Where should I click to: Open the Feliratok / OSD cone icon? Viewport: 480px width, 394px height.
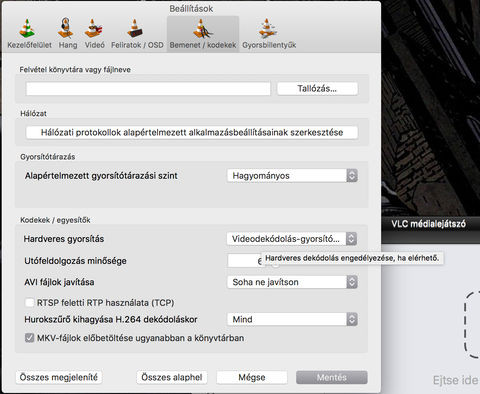pyautogui.click(x=135, y=28)
